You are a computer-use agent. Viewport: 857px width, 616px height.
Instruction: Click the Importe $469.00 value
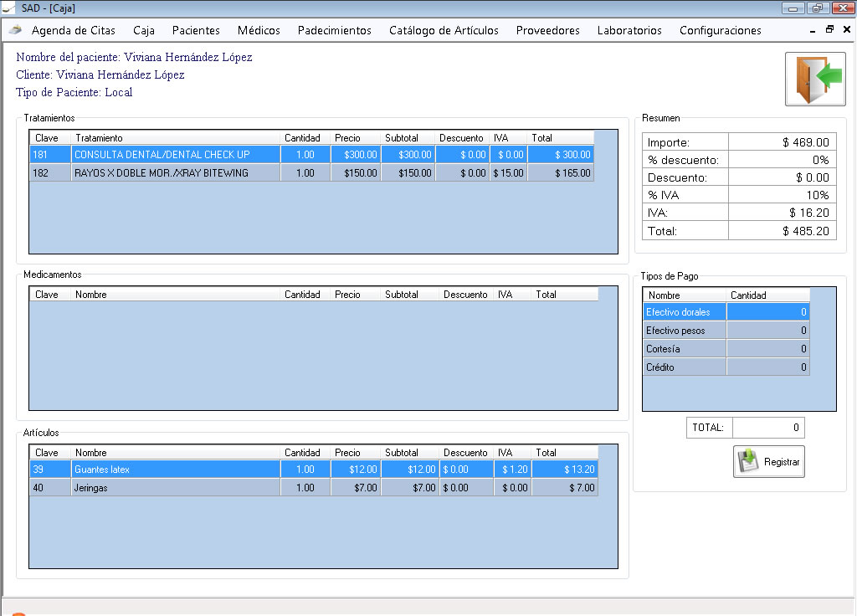(x=783, y=142)
